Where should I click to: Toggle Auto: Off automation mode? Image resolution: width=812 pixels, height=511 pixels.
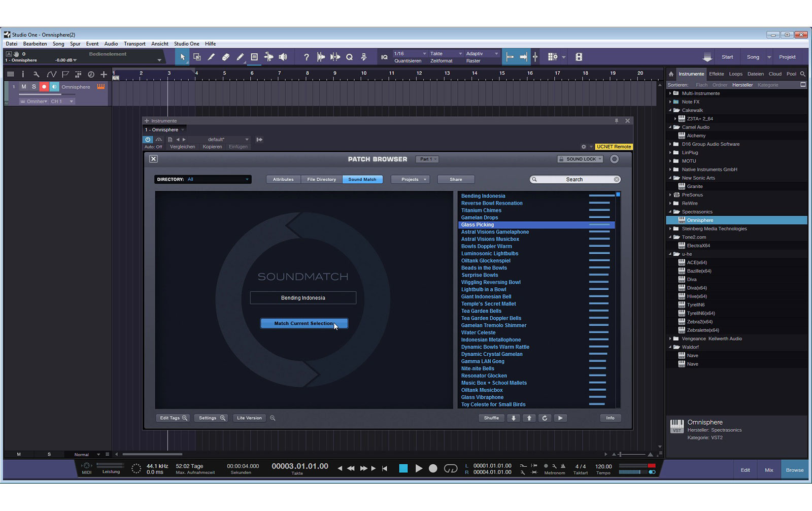[153, 147]
